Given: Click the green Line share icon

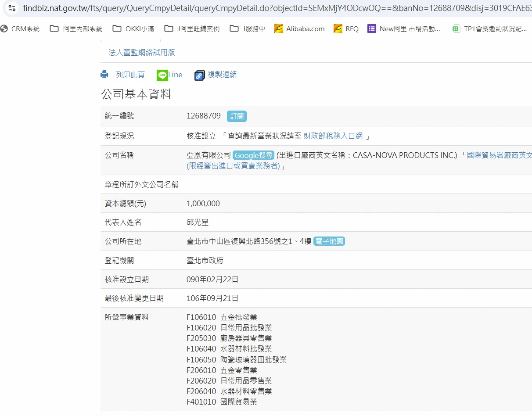Looking at the screenshot, I should point(162,75).
